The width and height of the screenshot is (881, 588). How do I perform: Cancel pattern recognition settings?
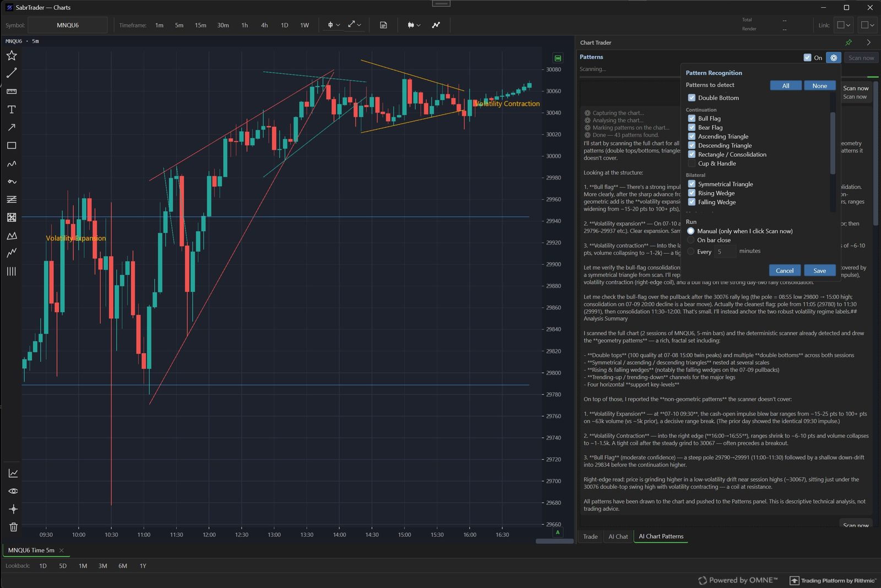pos(785,270)
